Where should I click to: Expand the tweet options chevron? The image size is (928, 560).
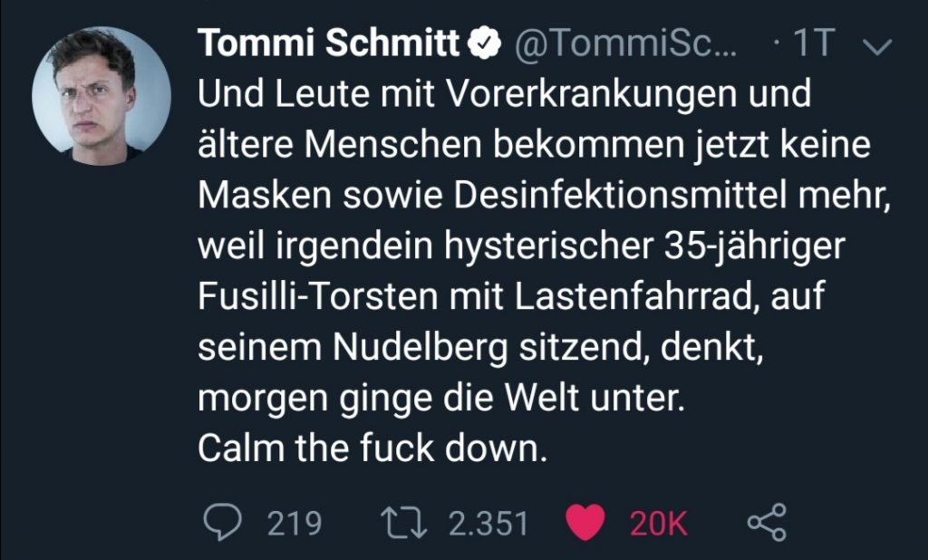pyautogui.click(x=879, y=46)
